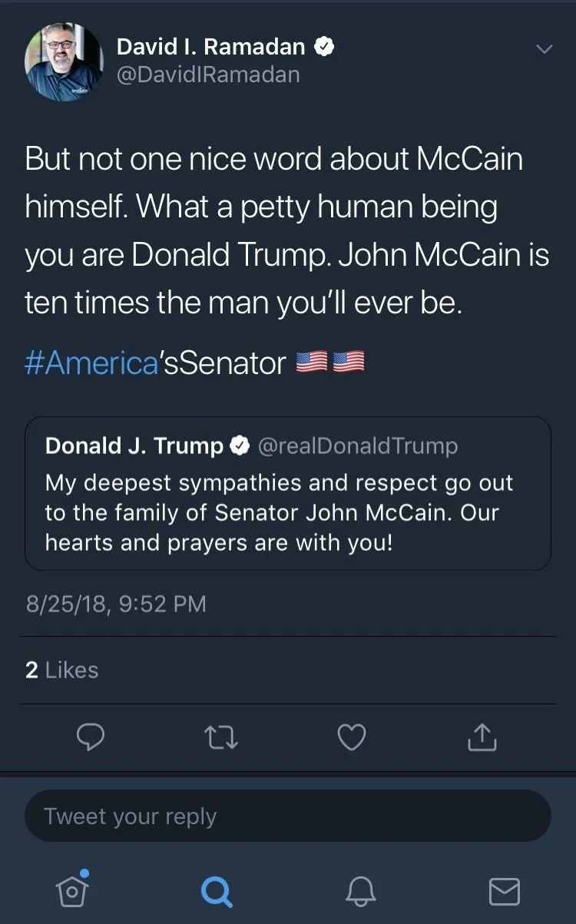Tap the @realDonaldTrump handle in quote
Viewport: 576px width, 924px height.
357,445
